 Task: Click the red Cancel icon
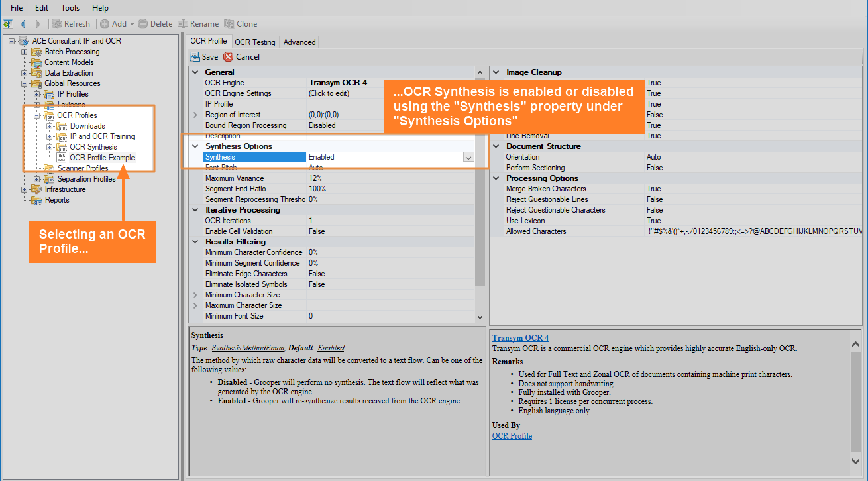[229, 57]
